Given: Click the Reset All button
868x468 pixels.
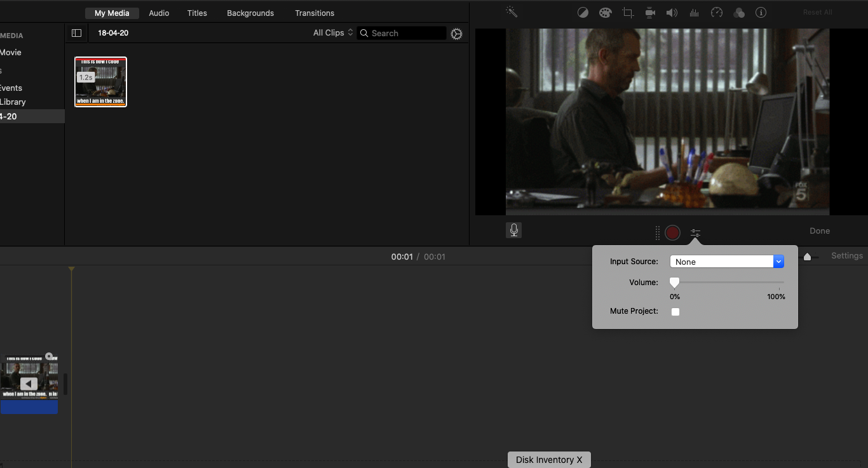Looking at the screenshot, I should [x=817, y=13].
